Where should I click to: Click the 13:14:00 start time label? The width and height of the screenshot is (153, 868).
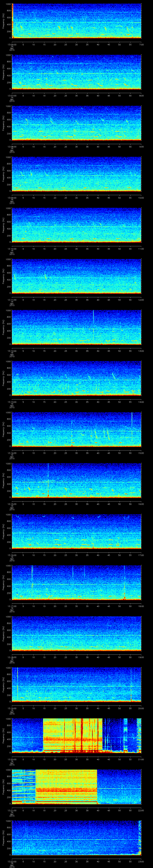pyautogui.click(x=12, y=453)
